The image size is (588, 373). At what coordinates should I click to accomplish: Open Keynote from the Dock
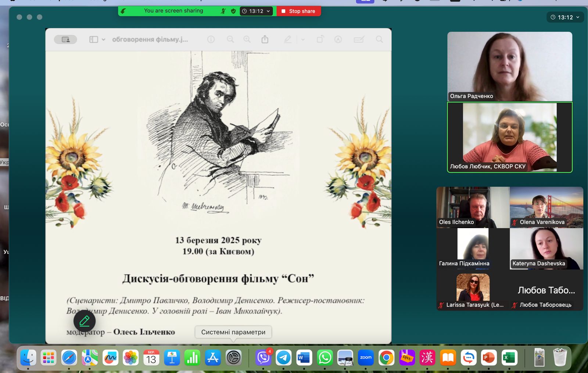tap(172, 358)
